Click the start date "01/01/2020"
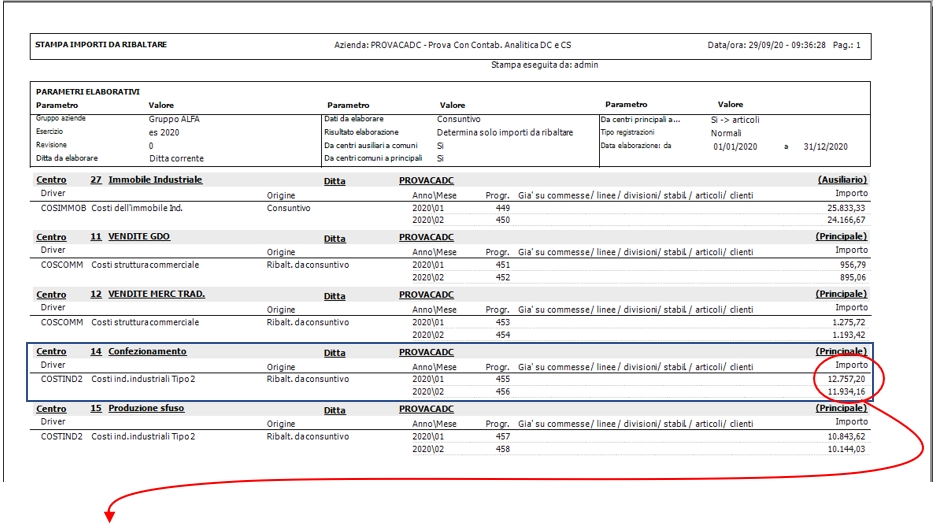 click(x=735, y=147)
